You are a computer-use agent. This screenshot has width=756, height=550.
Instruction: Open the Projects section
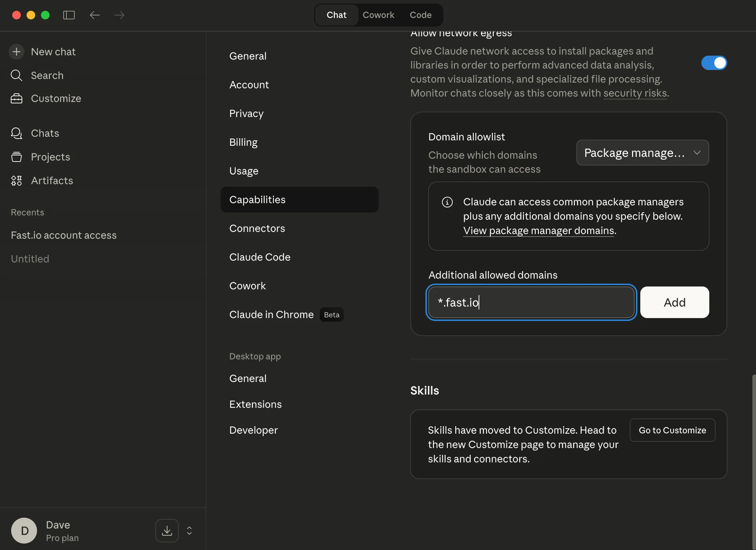50,157
